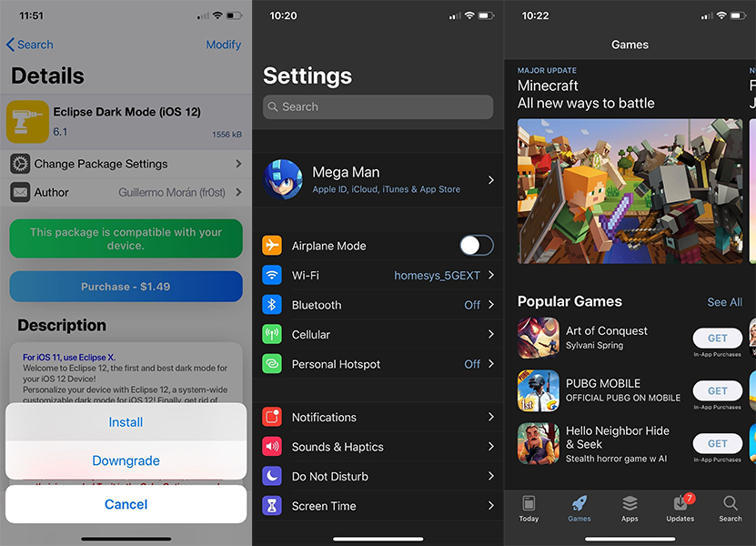Tap the Eclipse Dark Mode (iOS 12) title

coord(126,112)
